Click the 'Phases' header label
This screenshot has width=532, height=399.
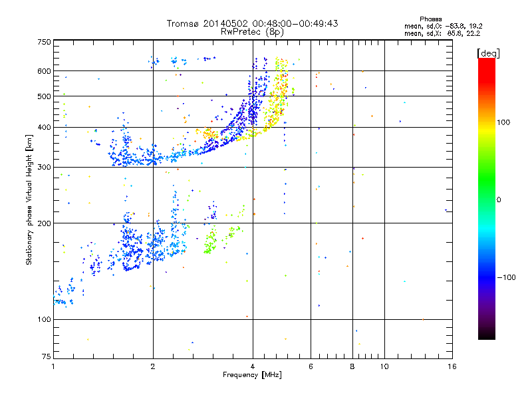tap(430, 19)
